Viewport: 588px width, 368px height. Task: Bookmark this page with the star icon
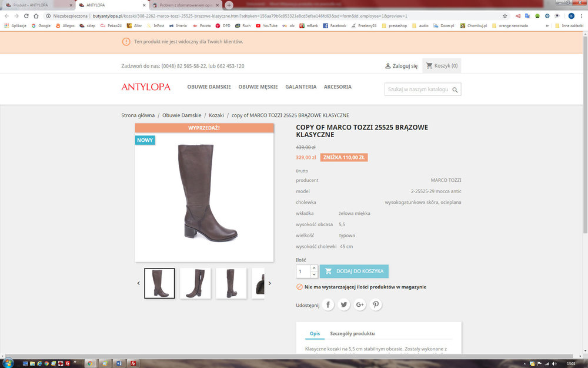(505, 16)
